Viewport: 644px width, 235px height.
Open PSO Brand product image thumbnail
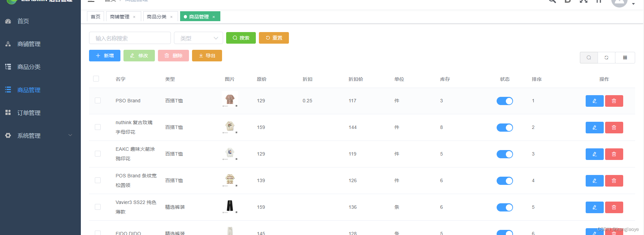230,100
